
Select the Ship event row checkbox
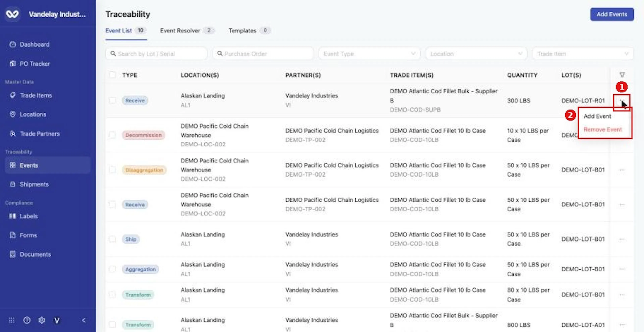112,239
